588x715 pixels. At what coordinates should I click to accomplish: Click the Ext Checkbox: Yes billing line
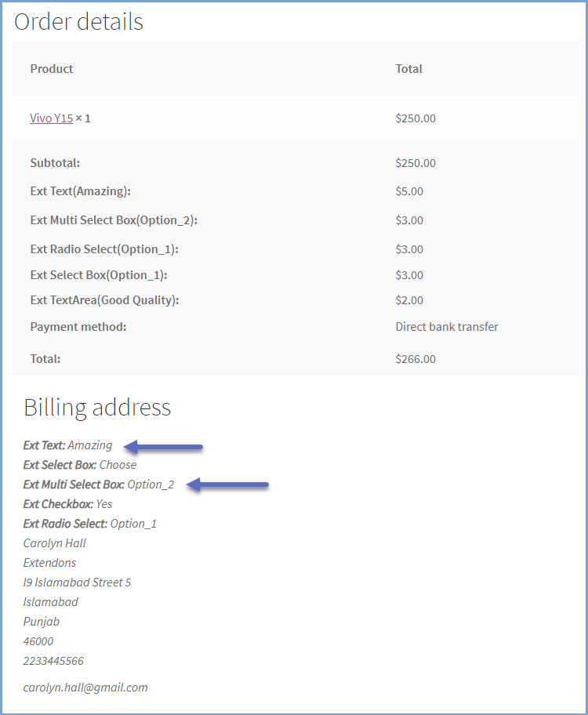67,504
